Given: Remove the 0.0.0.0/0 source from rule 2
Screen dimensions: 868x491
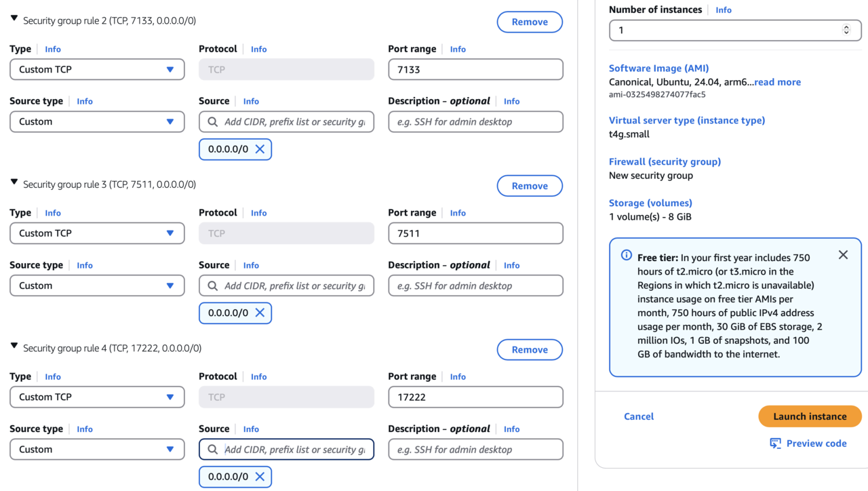Looking at the screenshot, I should (260, 149).
